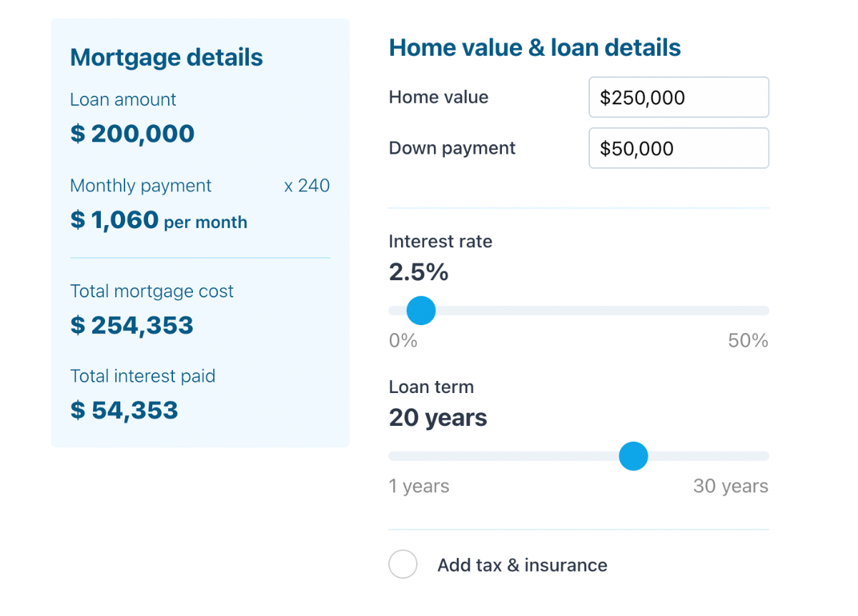Click the 50% end of interest rate track

click(764, 311)
